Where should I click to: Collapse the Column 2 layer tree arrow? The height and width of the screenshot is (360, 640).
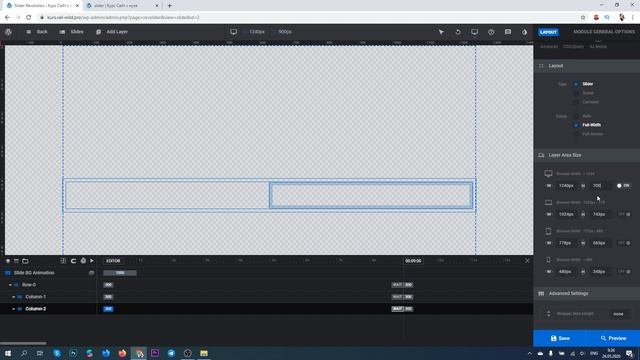click(13, 309)
